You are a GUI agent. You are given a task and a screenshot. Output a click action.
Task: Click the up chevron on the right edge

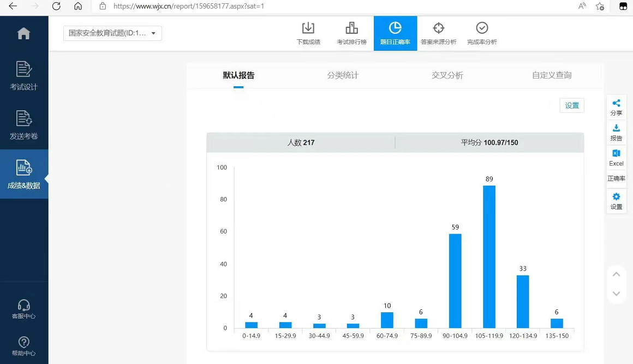coord(616,274)
